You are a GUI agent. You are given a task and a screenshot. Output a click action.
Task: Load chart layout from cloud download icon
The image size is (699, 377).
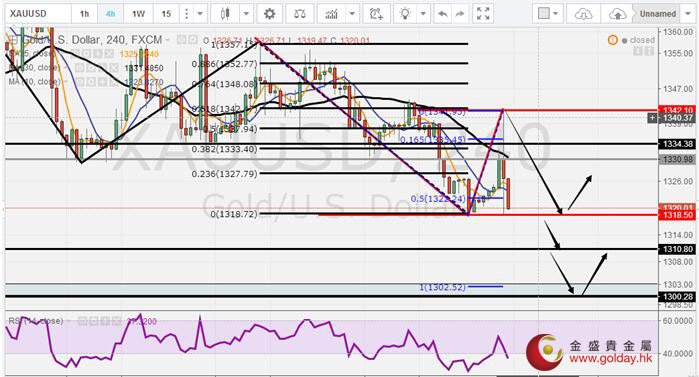583,14
